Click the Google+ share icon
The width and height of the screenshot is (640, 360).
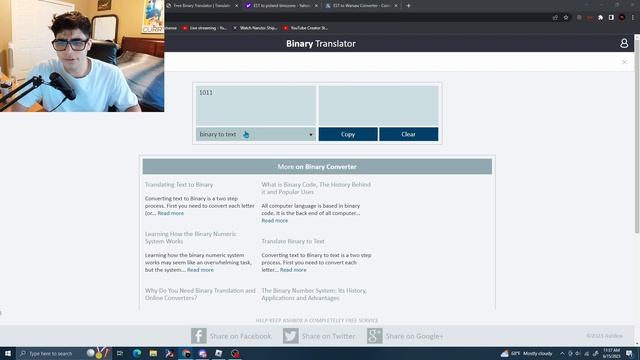pyautogui.click(x=374, y=336)
